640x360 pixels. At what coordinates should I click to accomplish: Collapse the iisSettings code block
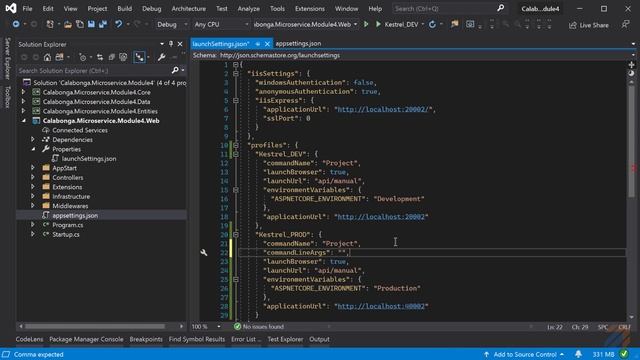pos(236,73)
